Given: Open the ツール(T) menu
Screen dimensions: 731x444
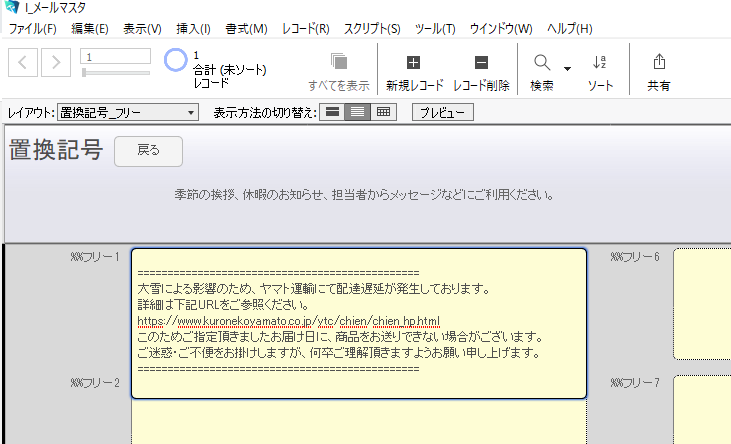Looking at the screenshot, I should [x=435, y=29].
